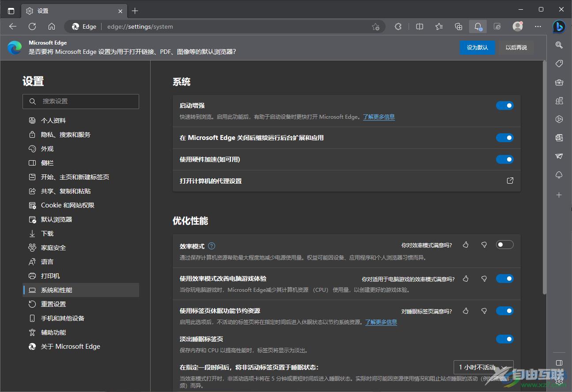Go to the home page icon
The width and height of the screenshot is (572, 392).
tap(52, 26)
